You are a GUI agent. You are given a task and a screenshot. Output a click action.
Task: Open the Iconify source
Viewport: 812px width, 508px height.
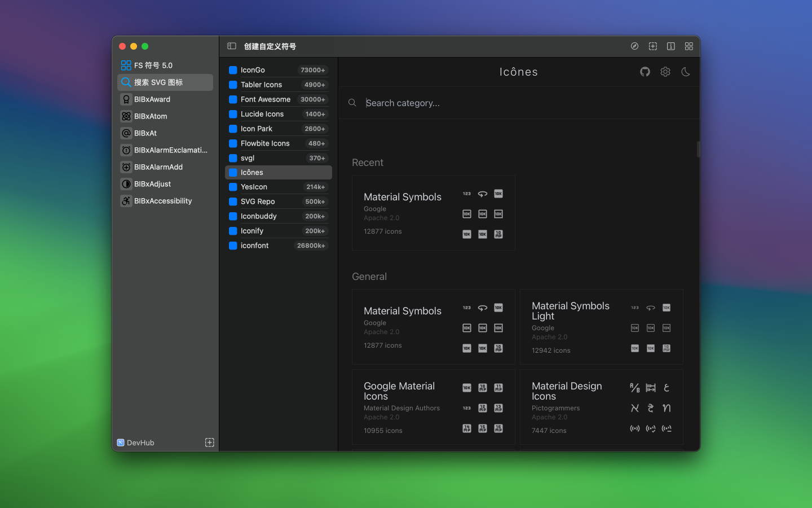coord(279,231)
